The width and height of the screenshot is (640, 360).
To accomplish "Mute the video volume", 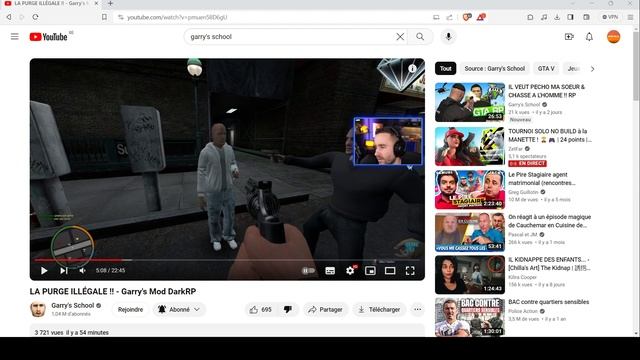I will pos(82,271).
